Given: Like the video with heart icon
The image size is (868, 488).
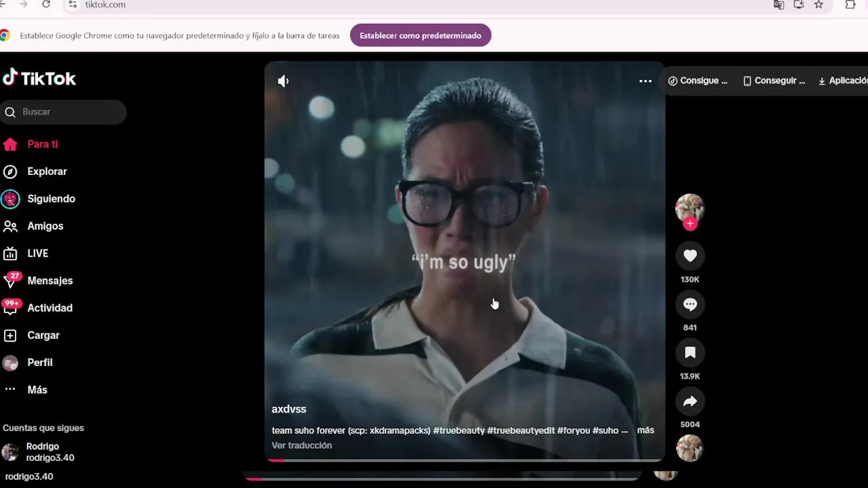Looking at the screenshot, I should click(690, 256).
